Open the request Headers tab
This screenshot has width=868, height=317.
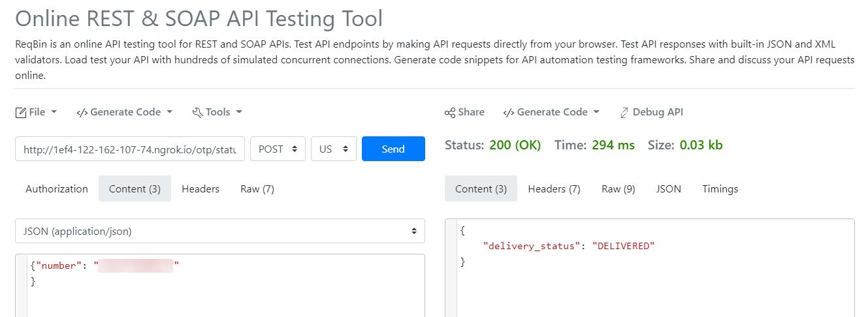[201, 189]
